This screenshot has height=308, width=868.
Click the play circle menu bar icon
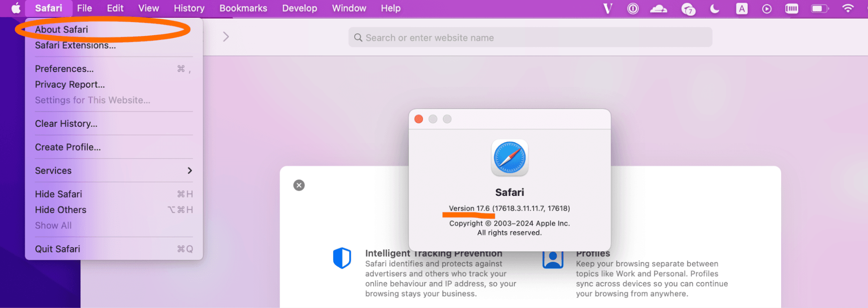[x=767, y=9]
